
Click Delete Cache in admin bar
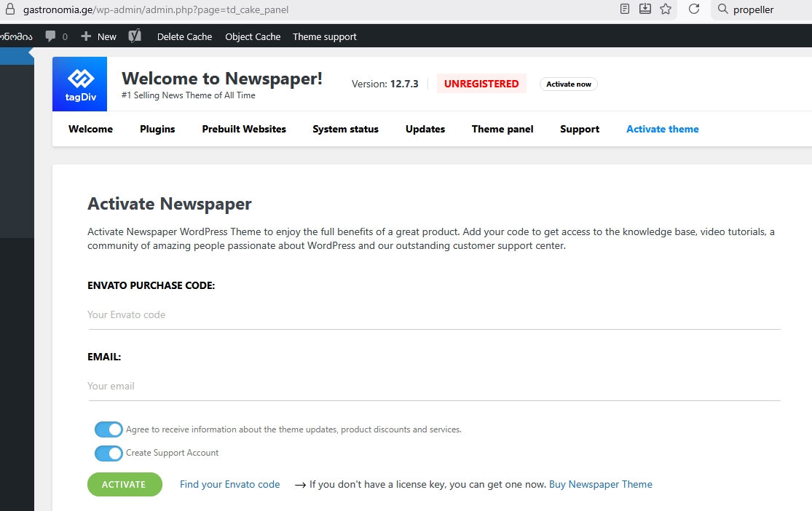184,36
